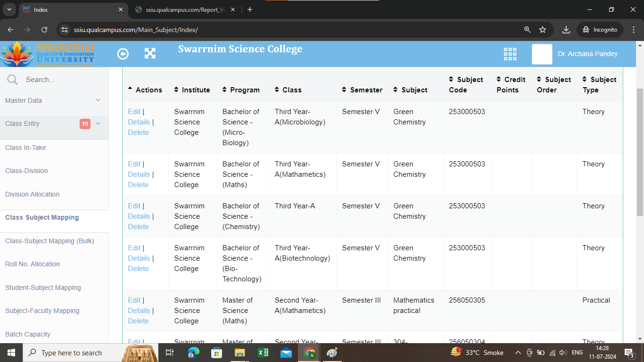Open Subject-Faculty Mapping in sidebar

point(42,311)
